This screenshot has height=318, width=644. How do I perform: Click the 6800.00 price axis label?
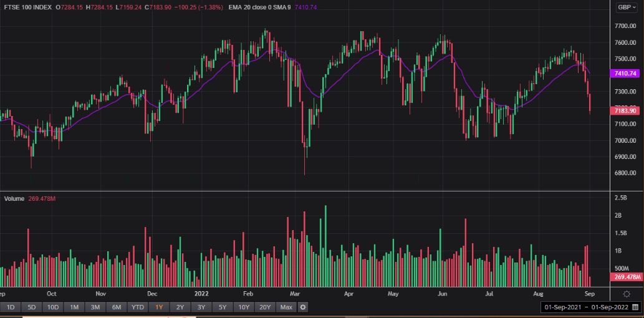pyautogui.click(x=625, y=173)
